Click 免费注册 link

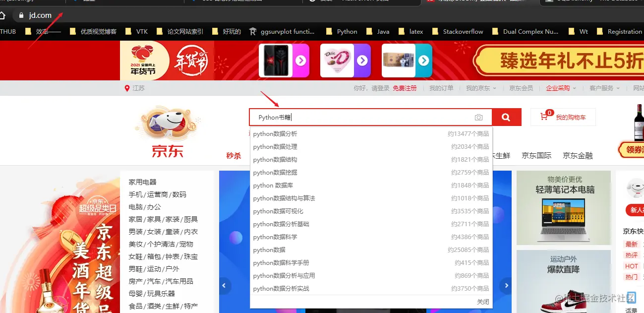405,88
